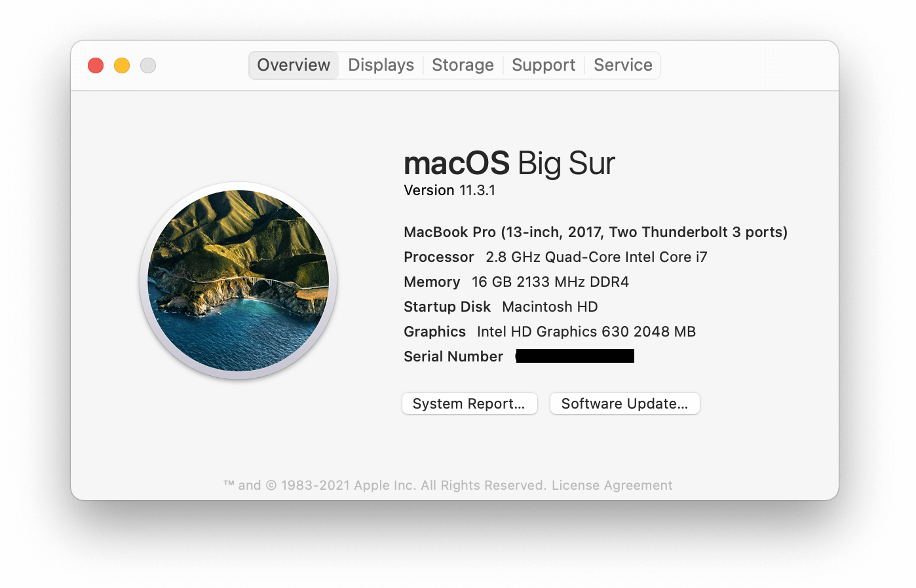Open the Storage tab
916x588 pixels.
coord(463,65)
